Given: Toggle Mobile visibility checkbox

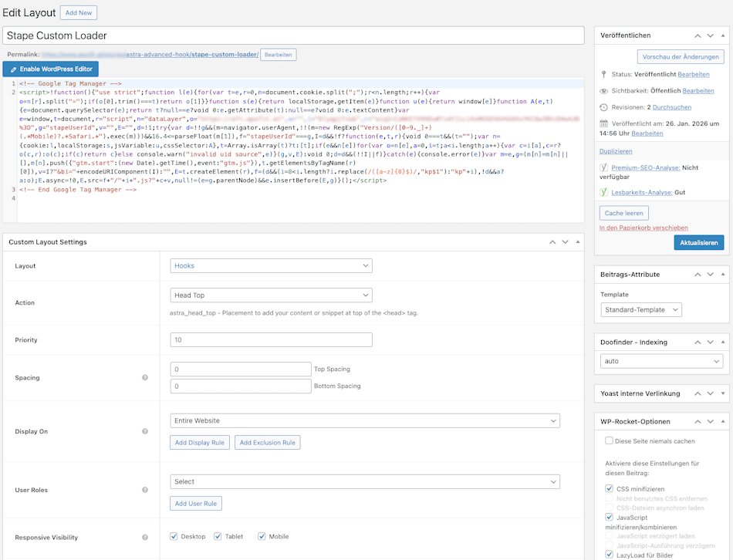Looking at the screenshot, I should click(262, 536).
